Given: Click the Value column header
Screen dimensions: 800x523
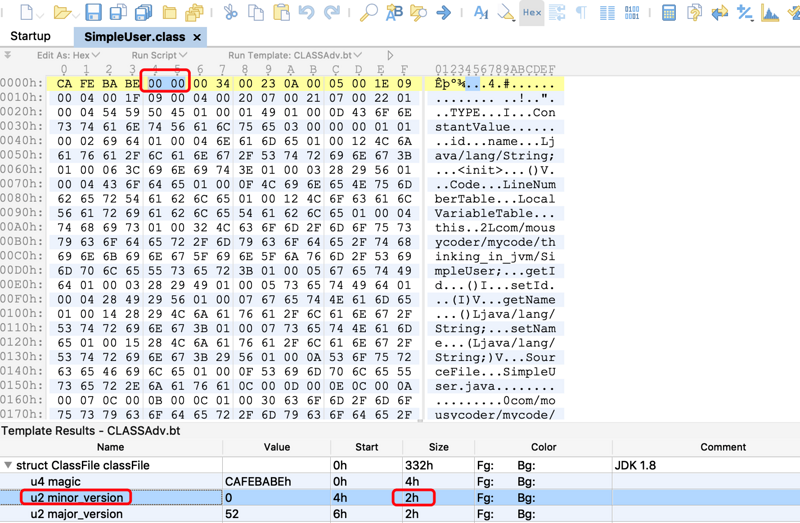Looking at the screenshot, I should pyautogui.click(x=277, y=447).
